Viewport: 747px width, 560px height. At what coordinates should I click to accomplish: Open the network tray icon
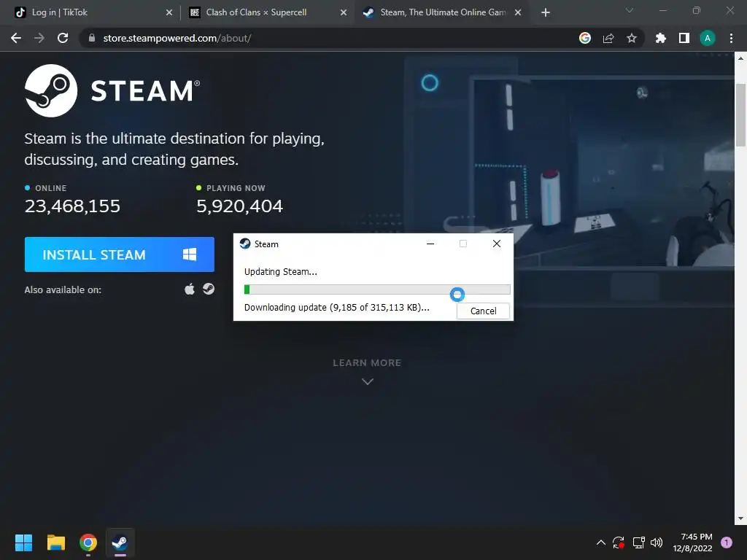[x=638, y=542]
